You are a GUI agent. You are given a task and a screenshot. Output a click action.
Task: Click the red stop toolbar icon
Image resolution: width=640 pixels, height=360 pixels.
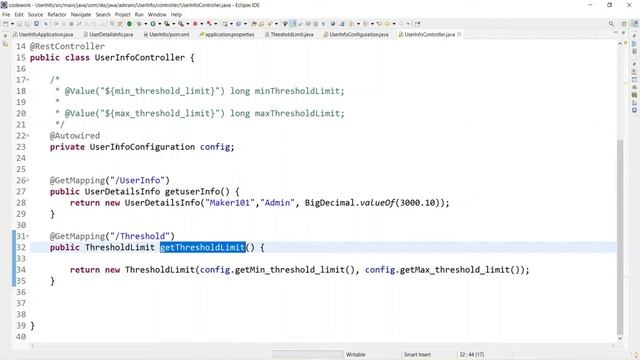click(195, 24)
